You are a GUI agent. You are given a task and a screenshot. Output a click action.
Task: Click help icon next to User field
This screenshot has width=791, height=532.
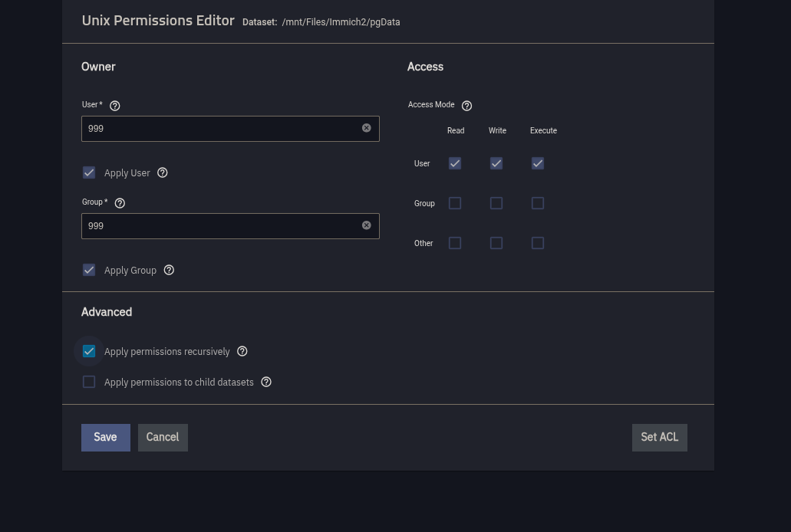click(x=115, y=106)
